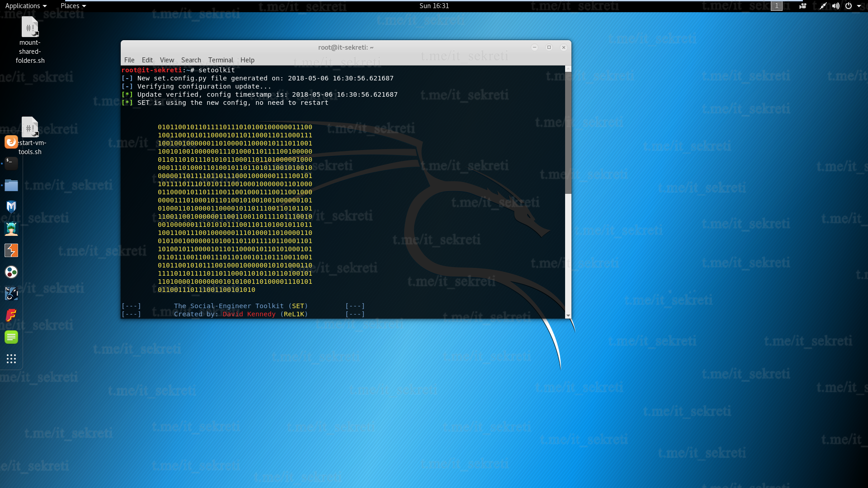Image resolution: width=868 pixels, height=488 pixels.
Task: Launch Metasploit from the dock
Action: tap(11, 207)
